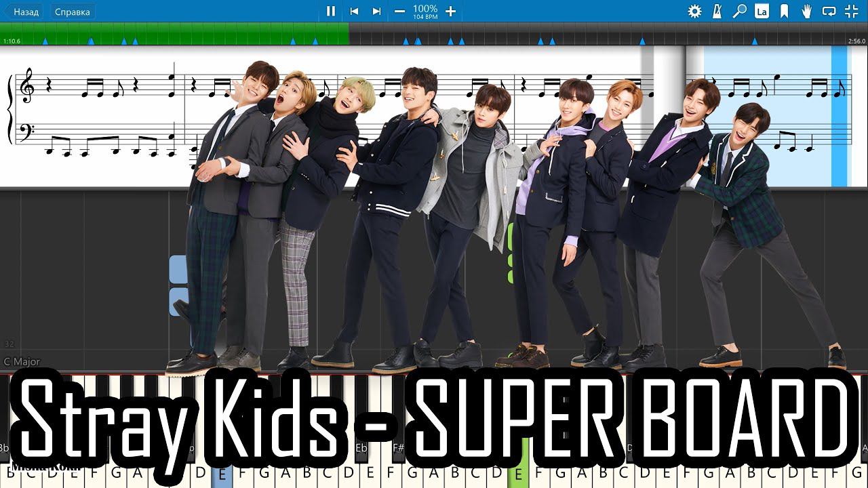The image size is (868, 488).
Task: Click the treble clef on the staff
Action: [x=27, y=85]
